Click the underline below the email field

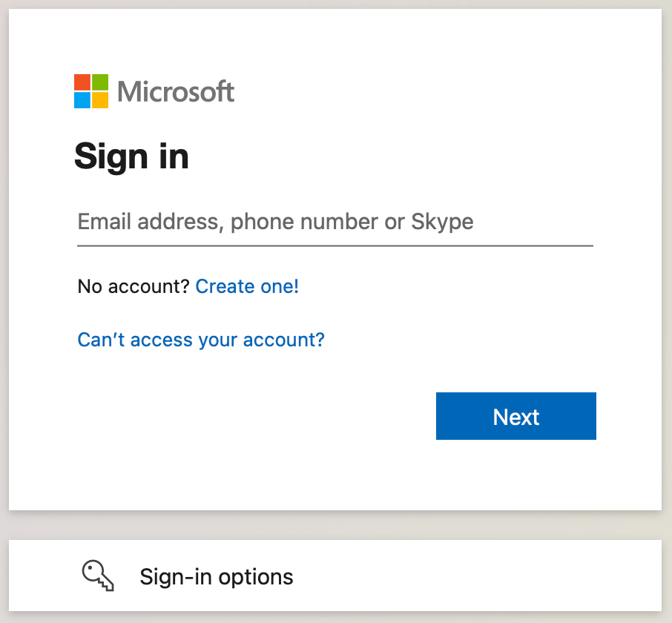coord(335,245)
